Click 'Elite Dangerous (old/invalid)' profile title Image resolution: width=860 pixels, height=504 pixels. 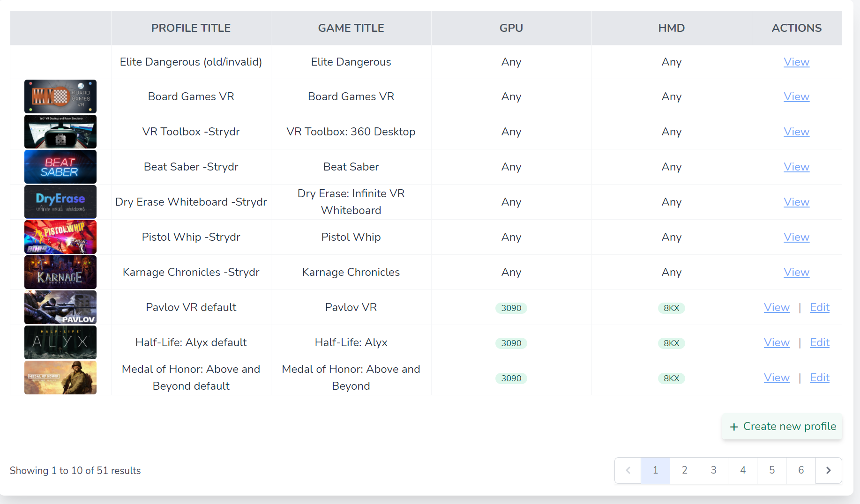191,62
